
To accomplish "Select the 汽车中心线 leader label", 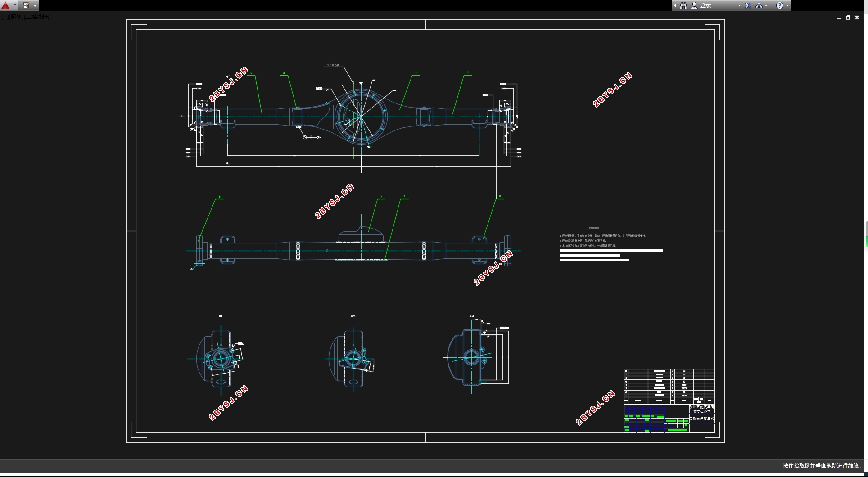I will [333, 66].
